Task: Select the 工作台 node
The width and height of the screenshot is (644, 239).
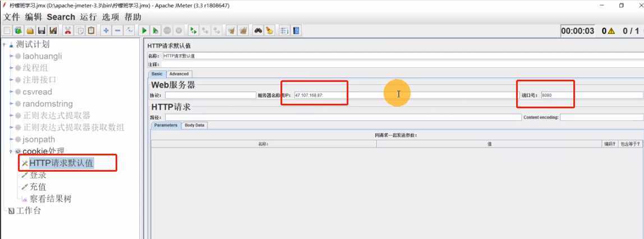Action: [x=29, y=211]
